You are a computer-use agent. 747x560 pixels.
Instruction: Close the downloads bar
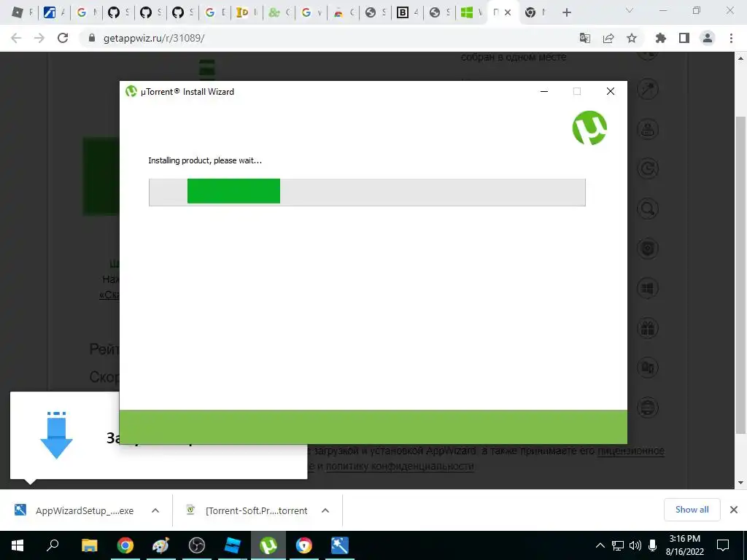tap(734, 510)
